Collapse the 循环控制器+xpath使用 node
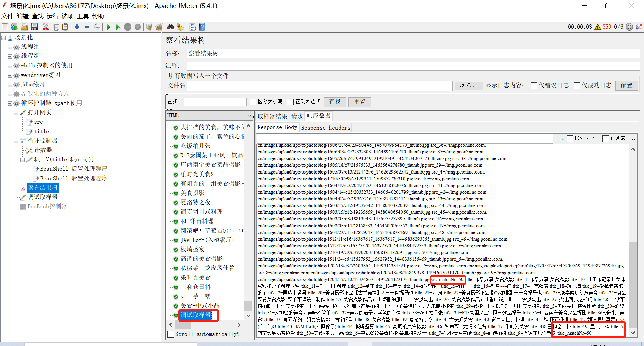The height and width of the screenshot is (346, 644). coord(10,103)
